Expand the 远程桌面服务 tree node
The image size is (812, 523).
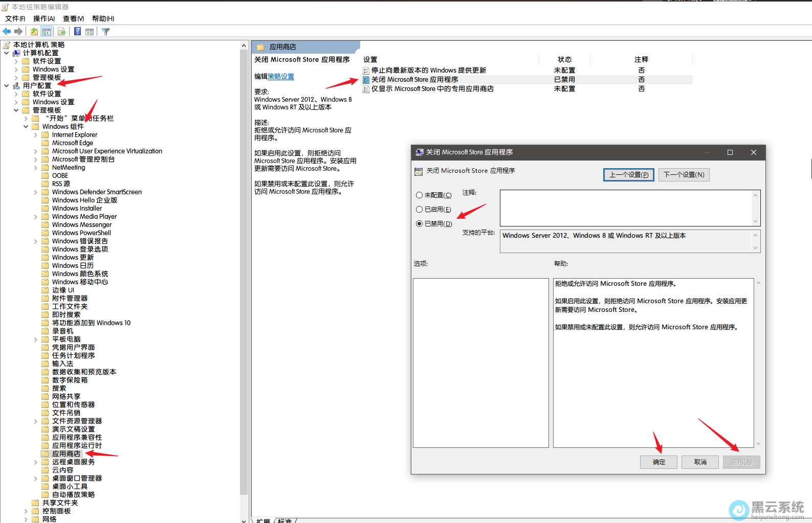pyautogui.click(x=36, y=462)
